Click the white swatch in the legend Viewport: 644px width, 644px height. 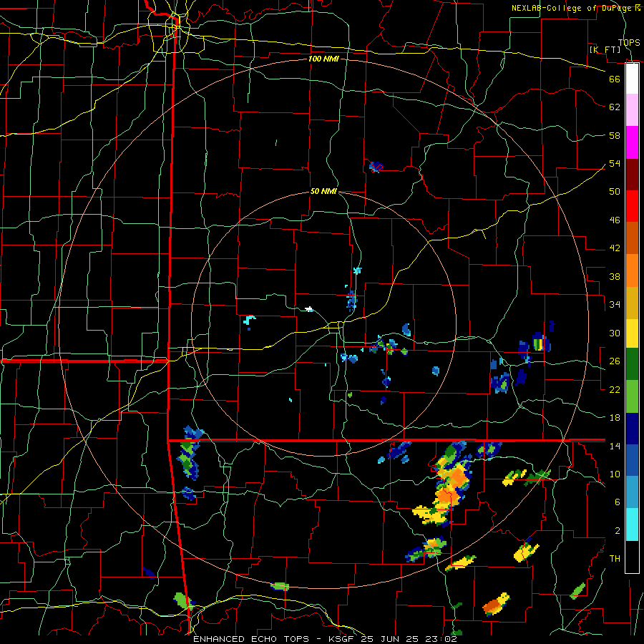pyautogui.click(x=632, y=79)
